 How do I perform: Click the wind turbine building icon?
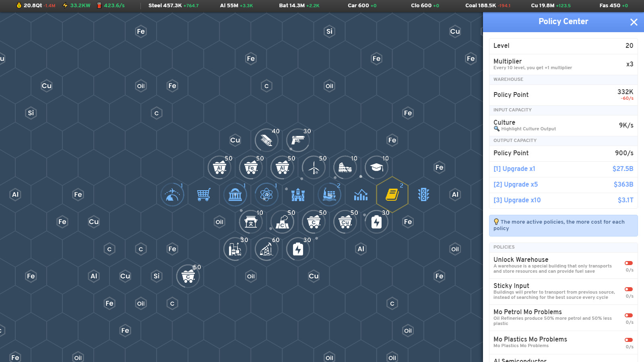click(314, 167)
